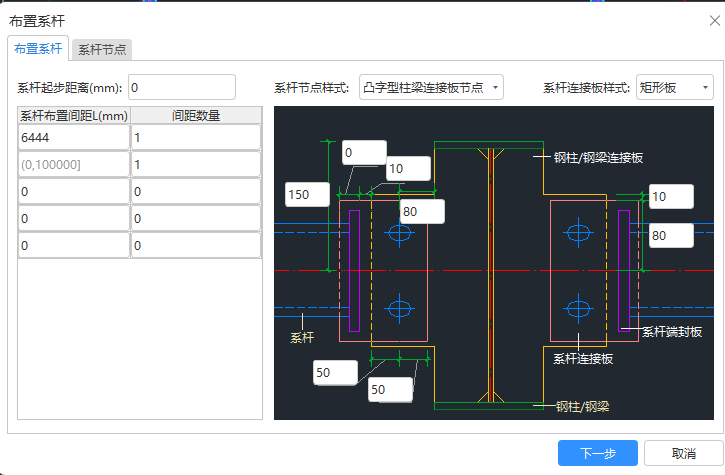
Task: Click the 下一步 button
Action: coord(598,453)
